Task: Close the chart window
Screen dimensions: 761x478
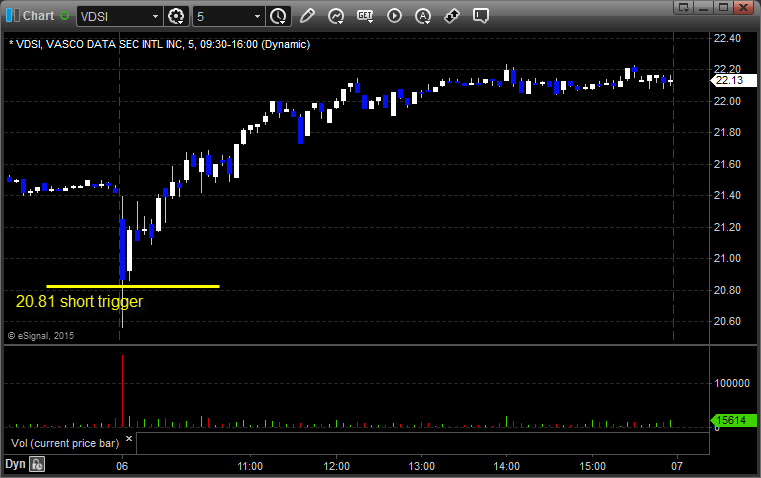Action: click(743, 7)
